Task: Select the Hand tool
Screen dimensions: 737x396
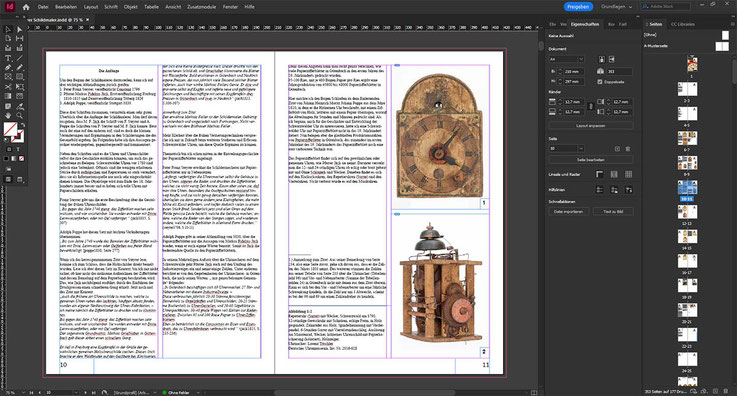Action: pyautogui.click(x=8, y=115)
